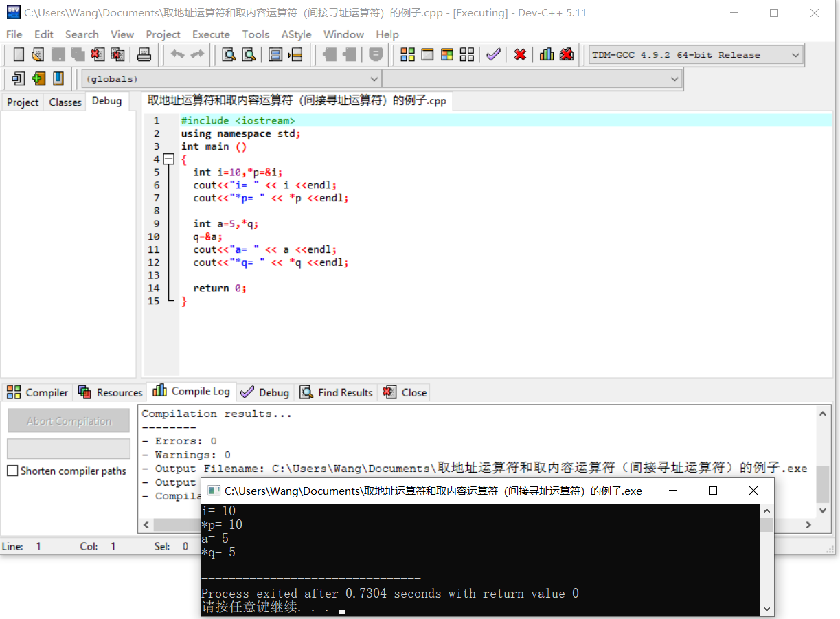The width and height of the screenshot is (840, 619).
Task: Toggle the Shorten compiler paths checkbox
Action: (12, 471)
